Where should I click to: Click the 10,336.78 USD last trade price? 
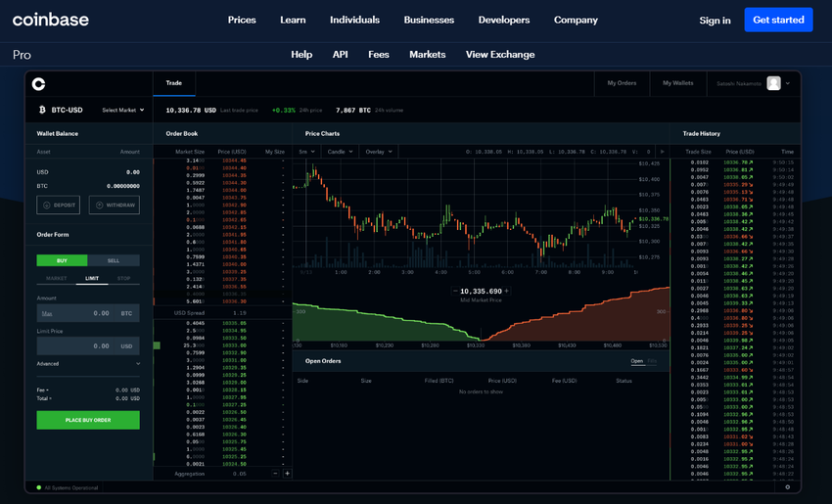tap(191, 111)
